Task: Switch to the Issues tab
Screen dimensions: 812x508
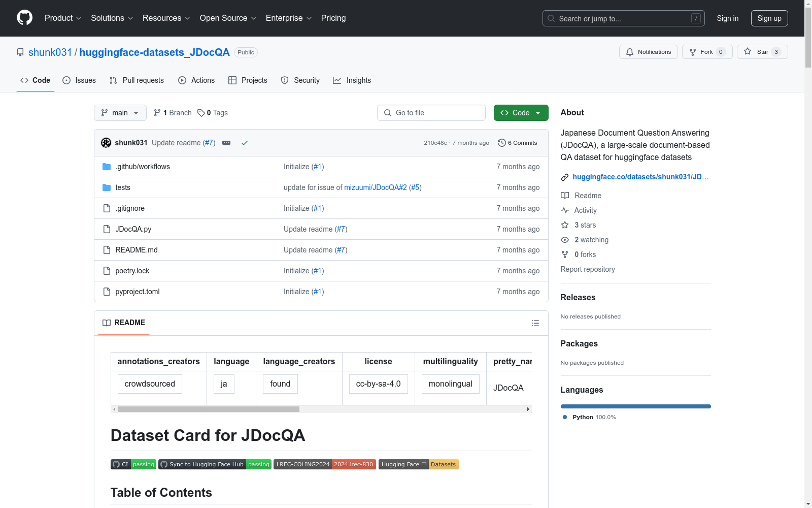Action: coord(79,80)
